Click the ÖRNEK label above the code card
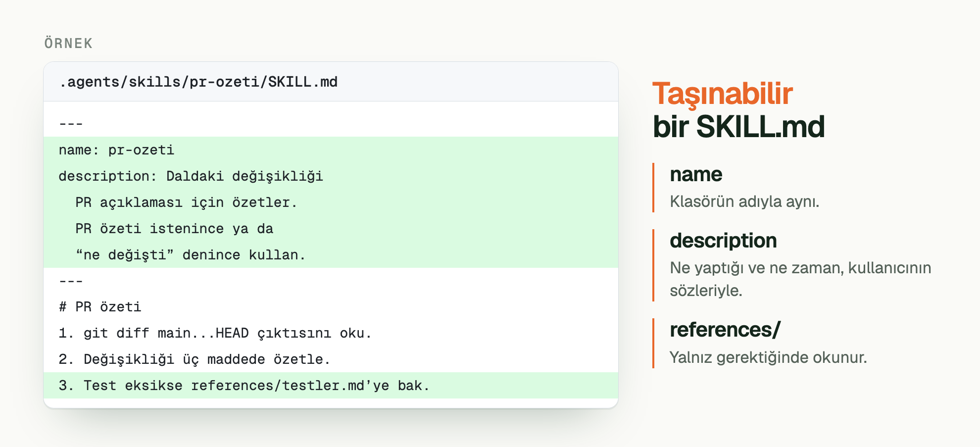The width and height of the screenshot is (980, 447). point(68,44)
